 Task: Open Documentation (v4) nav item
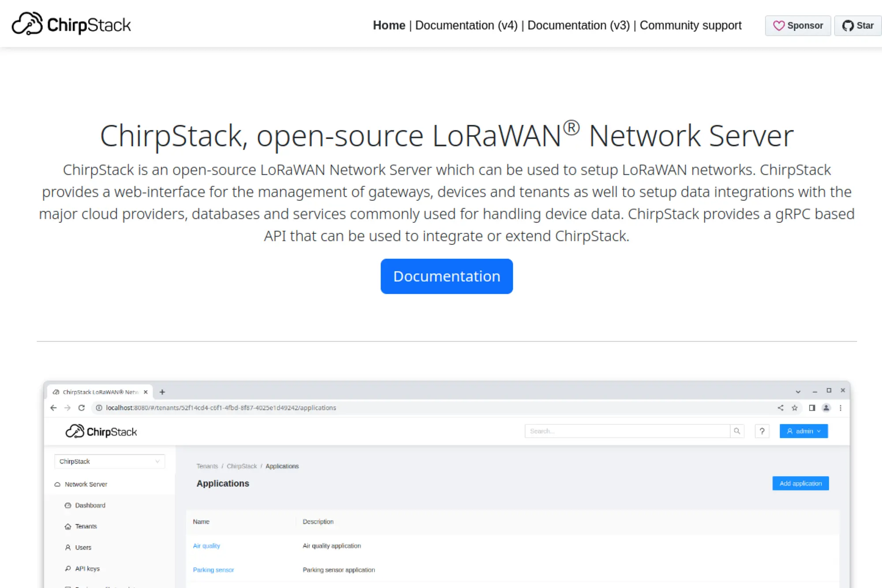coord(466,26)
